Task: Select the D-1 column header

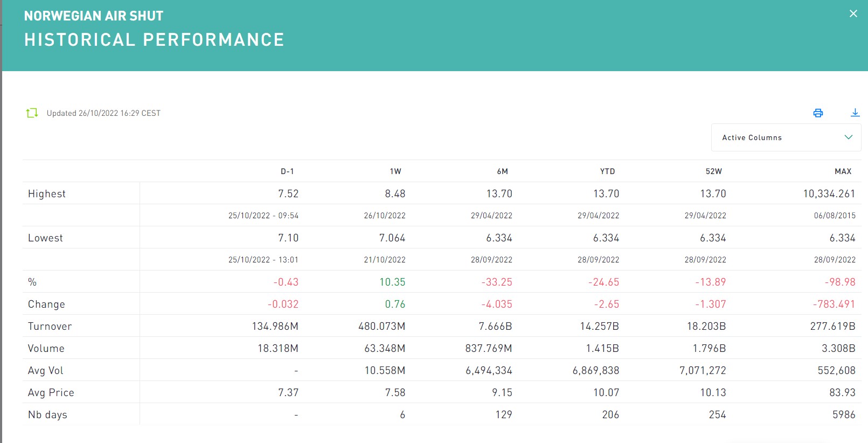Action: [287, 171]
